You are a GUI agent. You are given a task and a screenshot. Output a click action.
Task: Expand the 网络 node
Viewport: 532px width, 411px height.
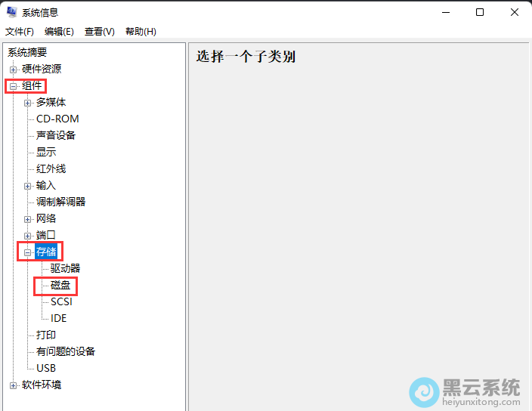coord(28,219)
